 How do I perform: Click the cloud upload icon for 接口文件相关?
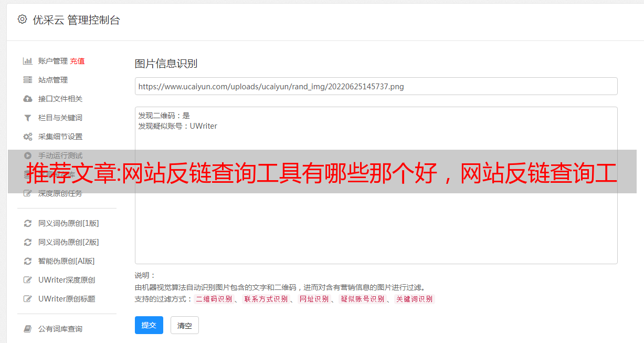coord(28,99)
